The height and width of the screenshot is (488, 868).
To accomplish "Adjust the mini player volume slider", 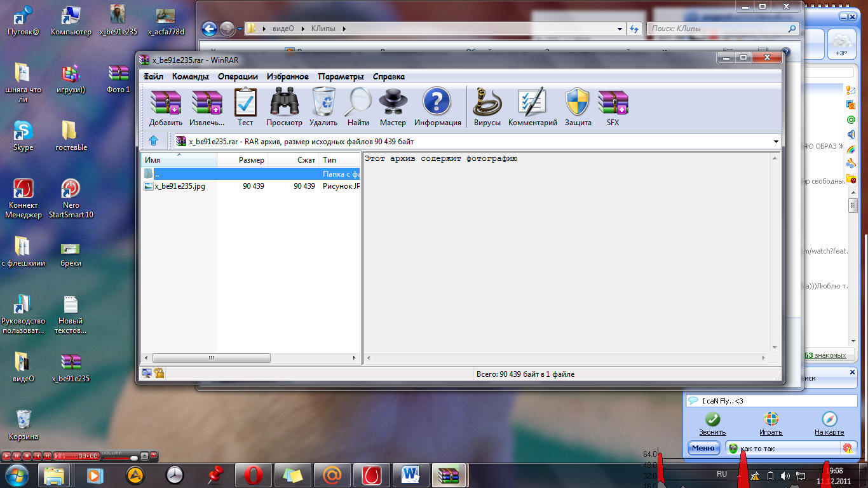I will click(121, 457).
